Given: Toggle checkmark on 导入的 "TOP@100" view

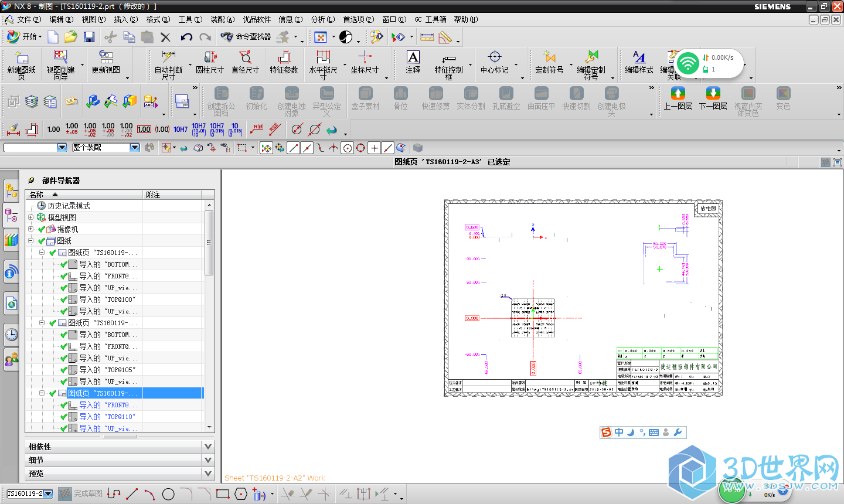Looking at the screenshot, I should coord(64,299).
